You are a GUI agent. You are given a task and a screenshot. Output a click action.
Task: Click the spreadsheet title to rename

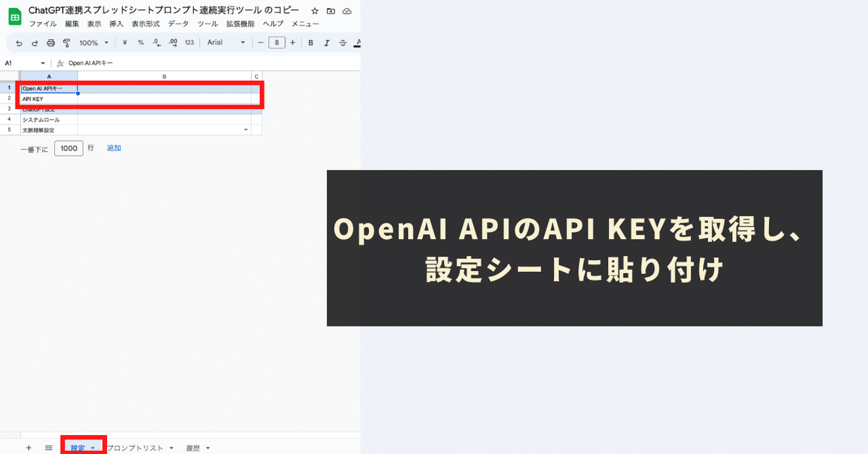(x=163, y=11)
